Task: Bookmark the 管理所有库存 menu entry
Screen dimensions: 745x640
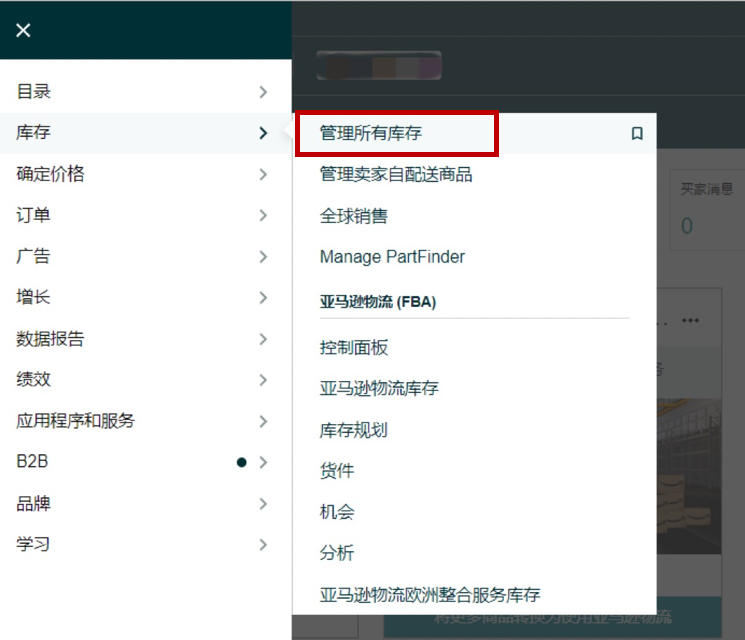Action: point(637,133)
